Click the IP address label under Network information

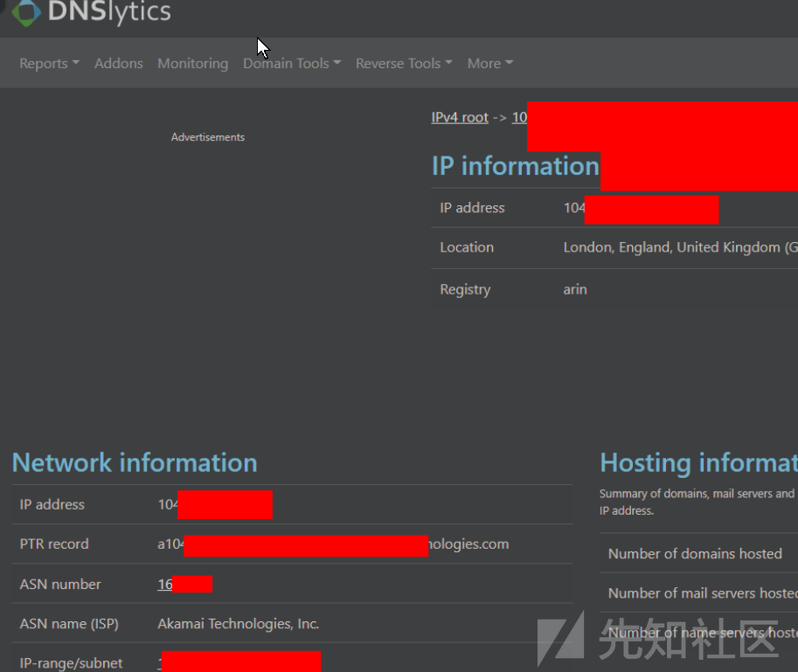52,504
